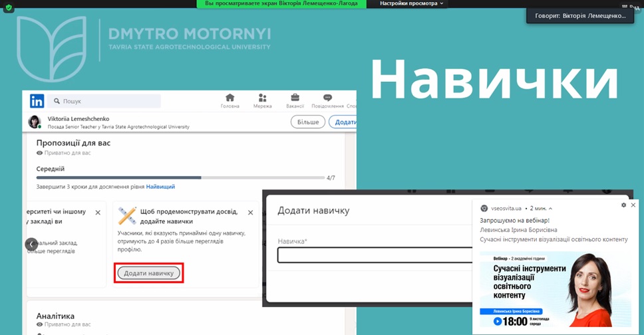The height and width of the screenshot is (335, 644).
Task: Click the skill pencil-ruler card icon
Action: click(127, 216)
